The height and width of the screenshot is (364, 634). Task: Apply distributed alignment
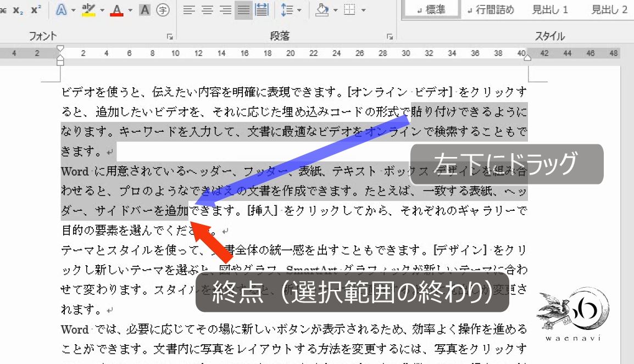[x=262, y=10]
